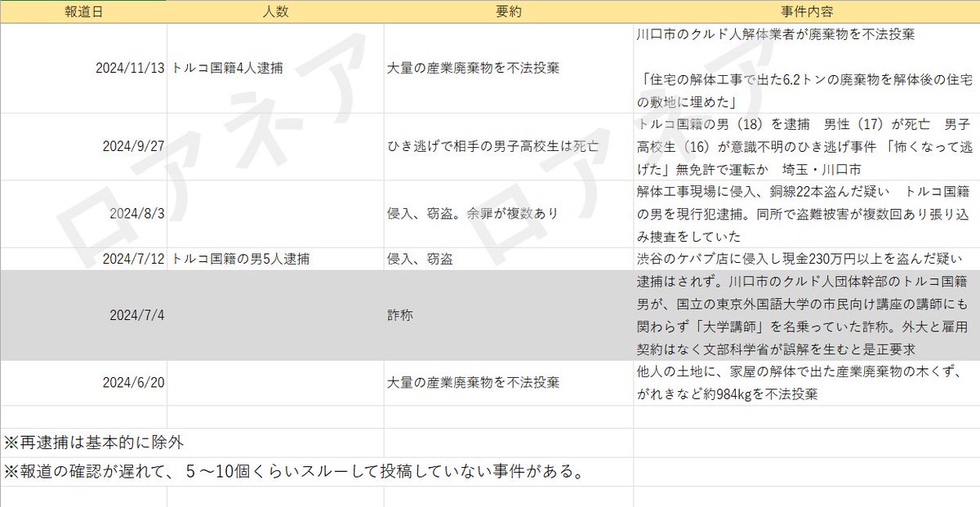Click the detail cell about 東京外国語大学
Screen dimensions: 980x507
[x=806, y=315]
